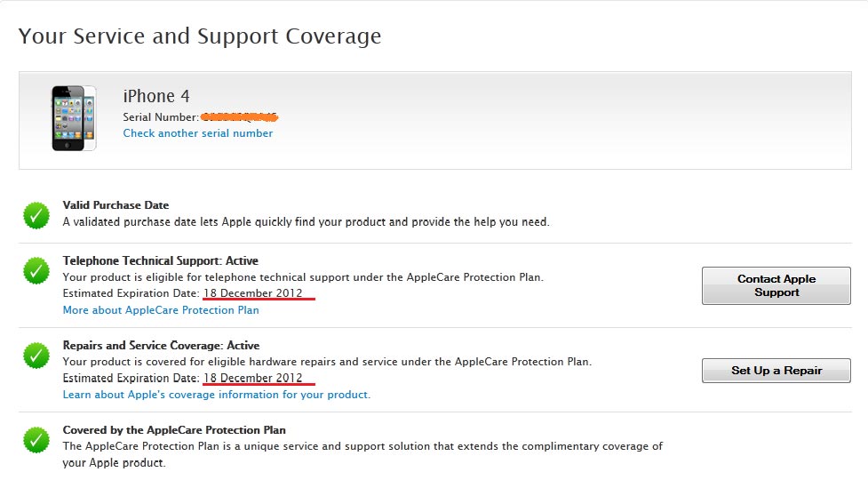Click the iPhone 4 product name
868x480 pixels.
[x=156, y=96]
